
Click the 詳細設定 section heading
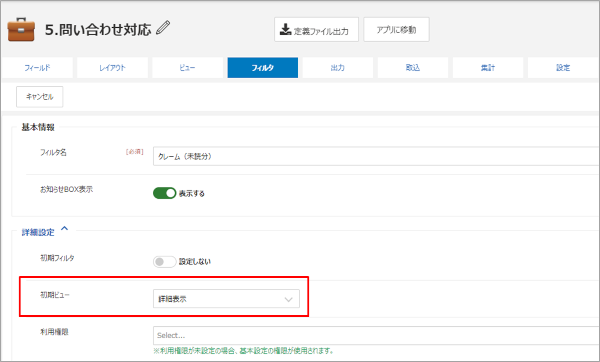pyautogui.click(x=38, y=232)
